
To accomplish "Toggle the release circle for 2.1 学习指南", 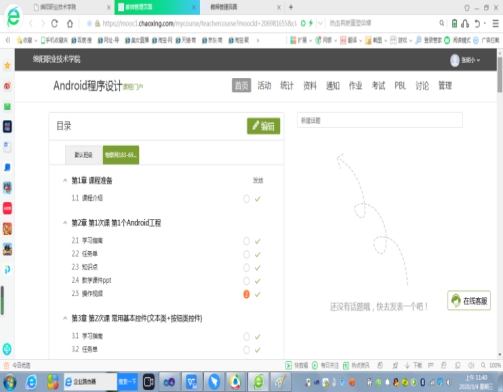I will tap(246, 241).
